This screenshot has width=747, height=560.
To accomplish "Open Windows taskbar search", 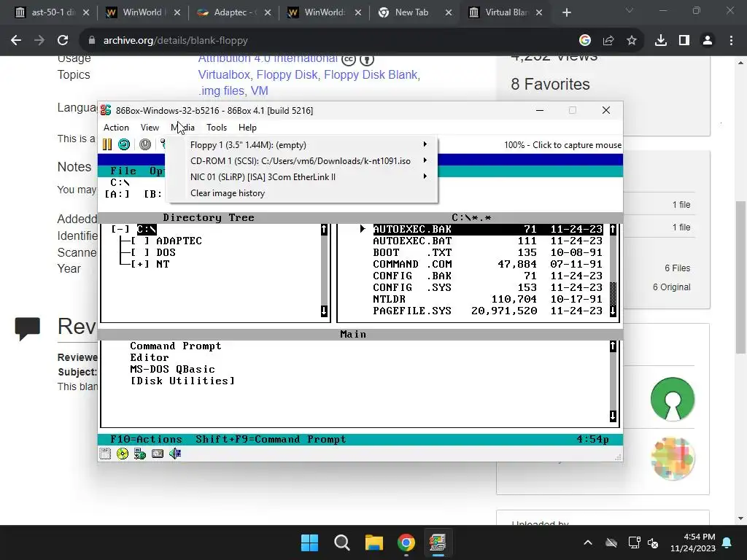I will tap(342, 542).
